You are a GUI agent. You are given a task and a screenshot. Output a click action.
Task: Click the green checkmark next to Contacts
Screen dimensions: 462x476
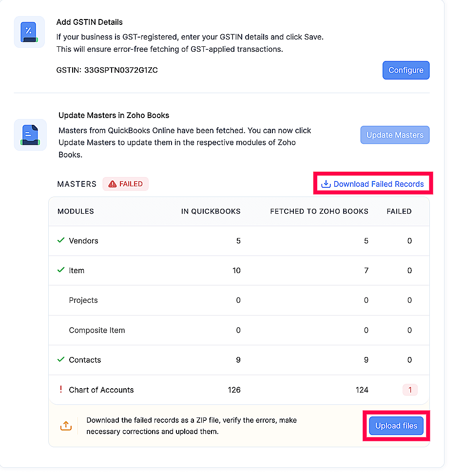(x=60, y=359)
